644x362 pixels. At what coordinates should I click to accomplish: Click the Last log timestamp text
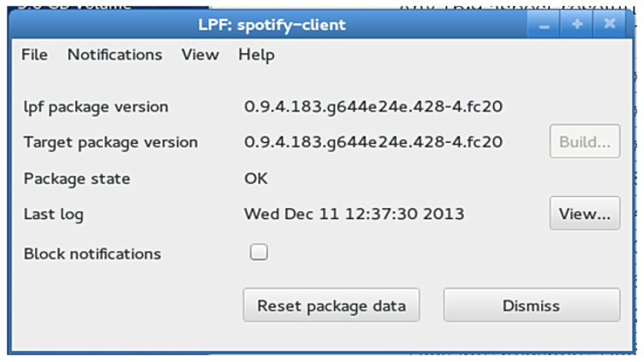point(354,214)
